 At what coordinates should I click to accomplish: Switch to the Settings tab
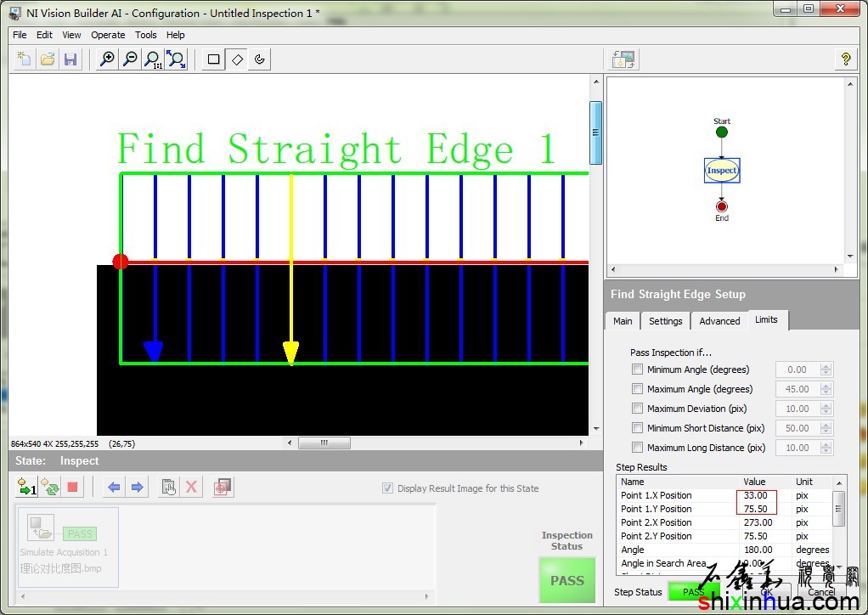coord(665,321)
